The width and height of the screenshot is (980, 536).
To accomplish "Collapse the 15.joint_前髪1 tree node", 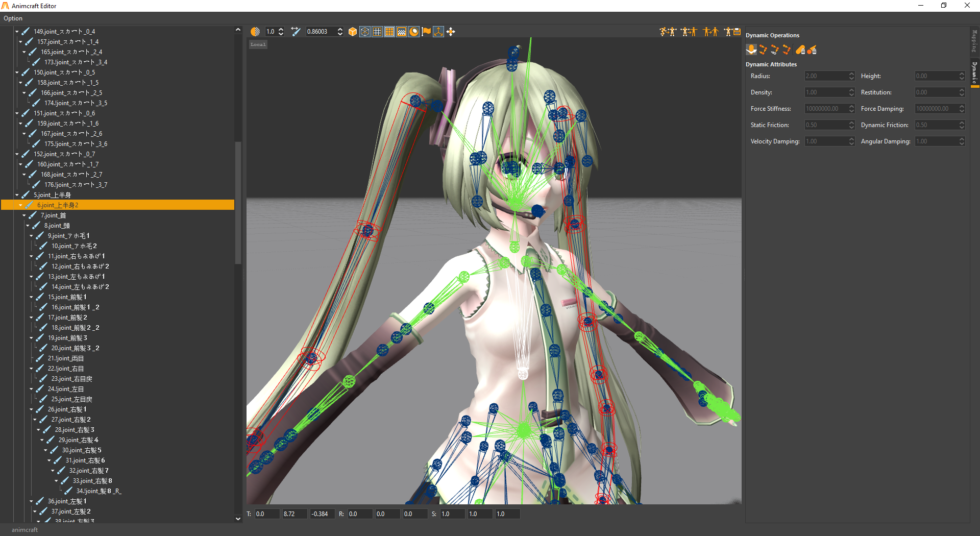I will point(31,297).
